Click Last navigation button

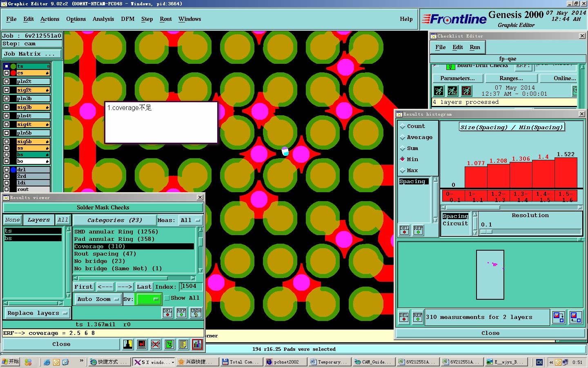(x=144, y=287)
